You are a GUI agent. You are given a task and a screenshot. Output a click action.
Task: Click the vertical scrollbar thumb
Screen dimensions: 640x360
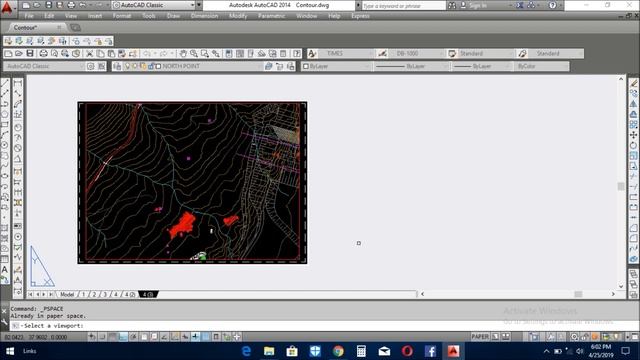point(621,186)
